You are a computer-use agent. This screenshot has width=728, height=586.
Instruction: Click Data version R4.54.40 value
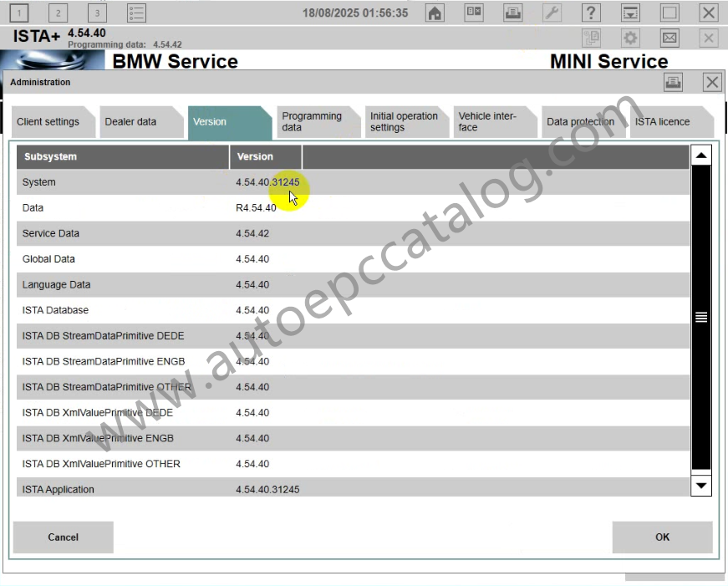click(256, 207)
